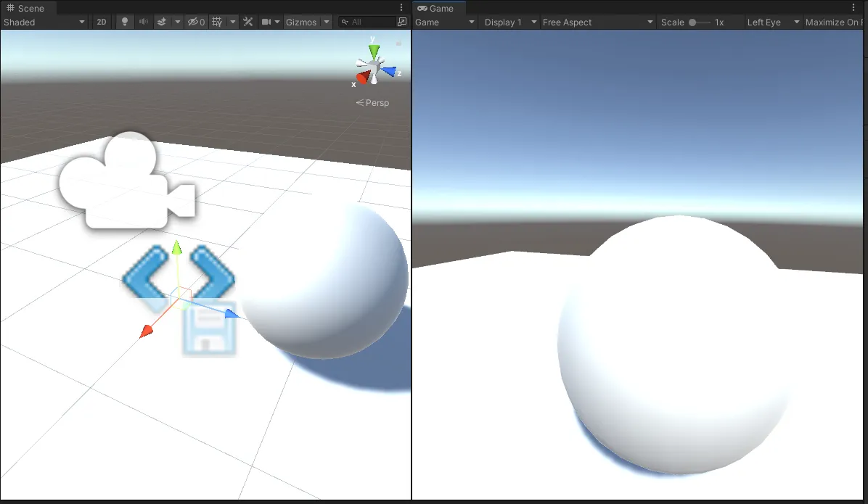This screenshot has width=868, height=504.
Task: Click the floppy disk gizmo icon in scene
Action: (x=209, y=329)
